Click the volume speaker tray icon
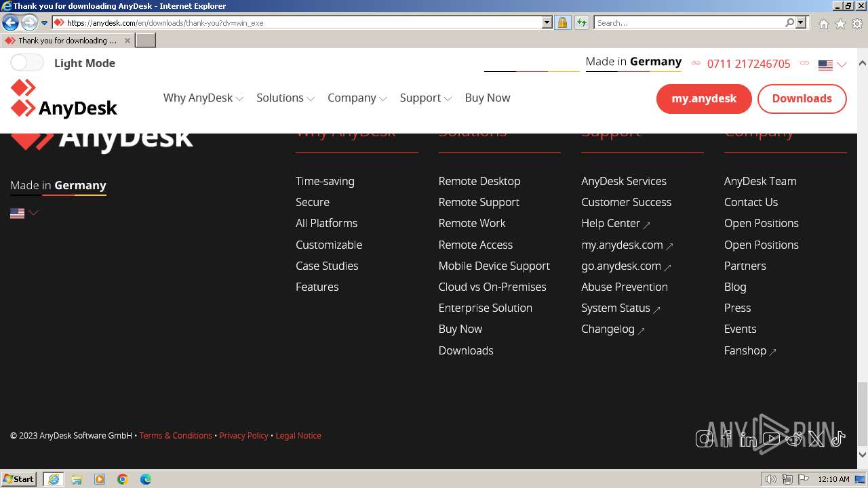Screen dimensions: 868x488 click(x=770, y=479)
